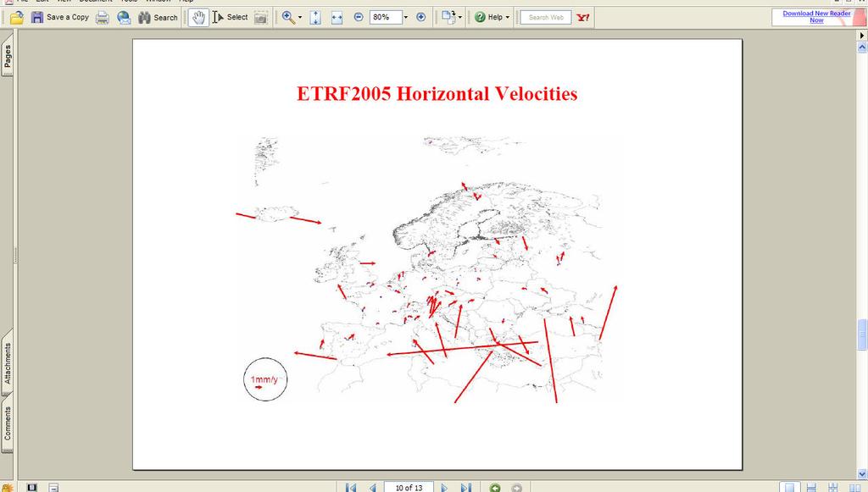Click the ETRF2005 Horizontal Velocities title
The height and width of the screenshot is (492, 868).
437,93
